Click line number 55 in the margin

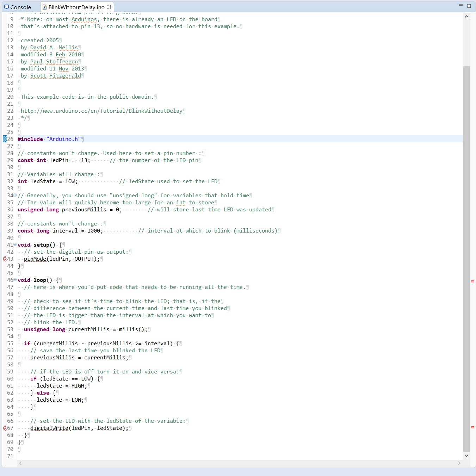coord(10,343)
